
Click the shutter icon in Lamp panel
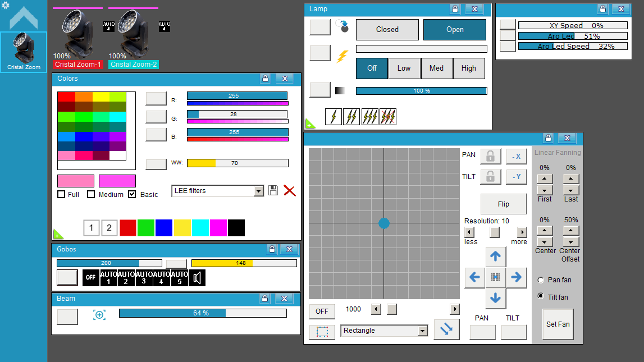click(342, 26)
